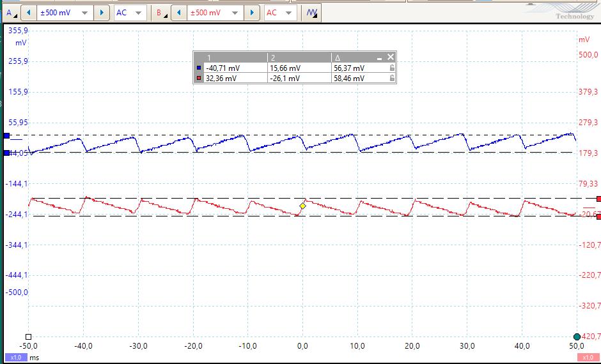601x364 pixels.
Task: Decrease Channel A input range with left arrow
Action: (28, 13)
